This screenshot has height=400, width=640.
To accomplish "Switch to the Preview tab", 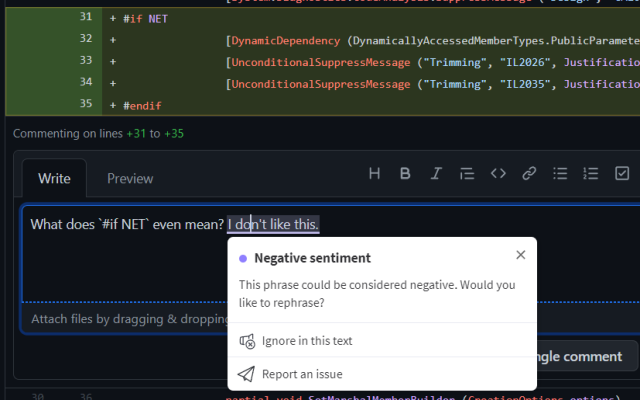I will tap(130, 179).
